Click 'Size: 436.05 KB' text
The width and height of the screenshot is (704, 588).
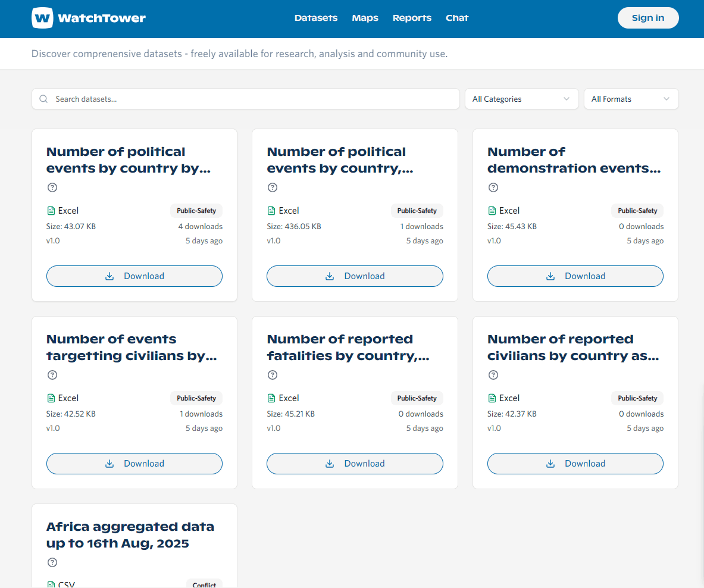coord(293,226)
